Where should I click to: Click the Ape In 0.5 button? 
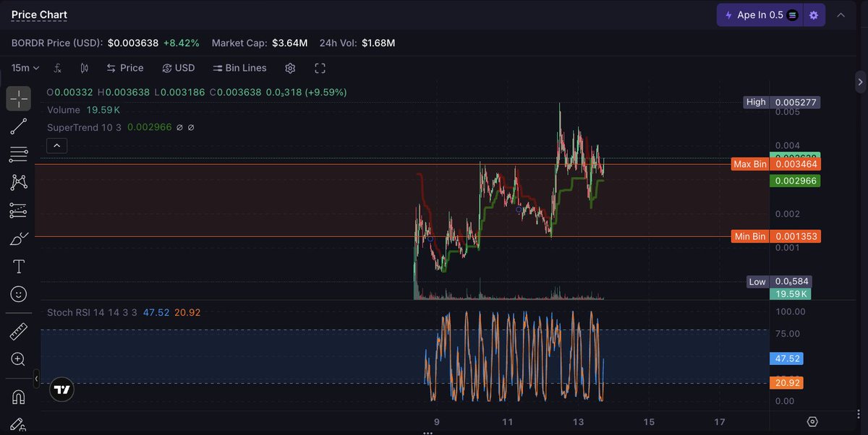pos(759,15)
